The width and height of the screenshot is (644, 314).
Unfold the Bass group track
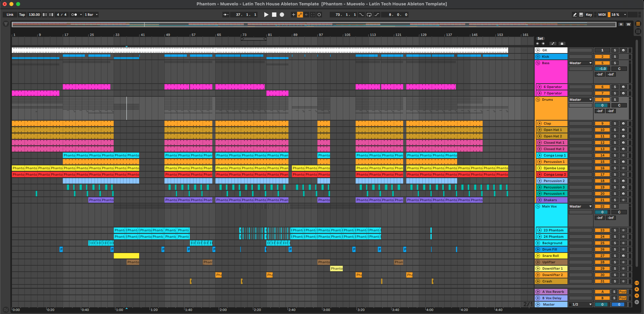click(538, 63)
